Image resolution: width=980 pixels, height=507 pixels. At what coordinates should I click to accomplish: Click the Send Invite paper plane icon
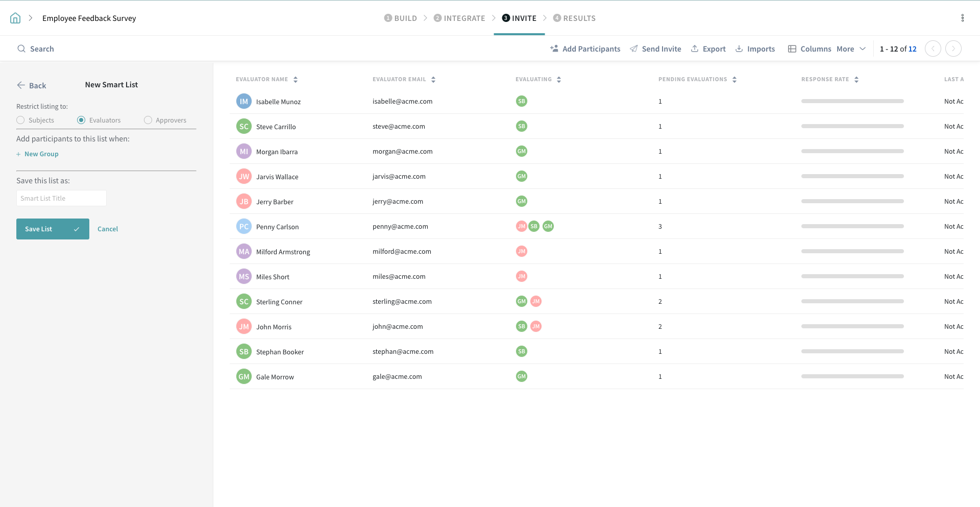coord(634,49)
